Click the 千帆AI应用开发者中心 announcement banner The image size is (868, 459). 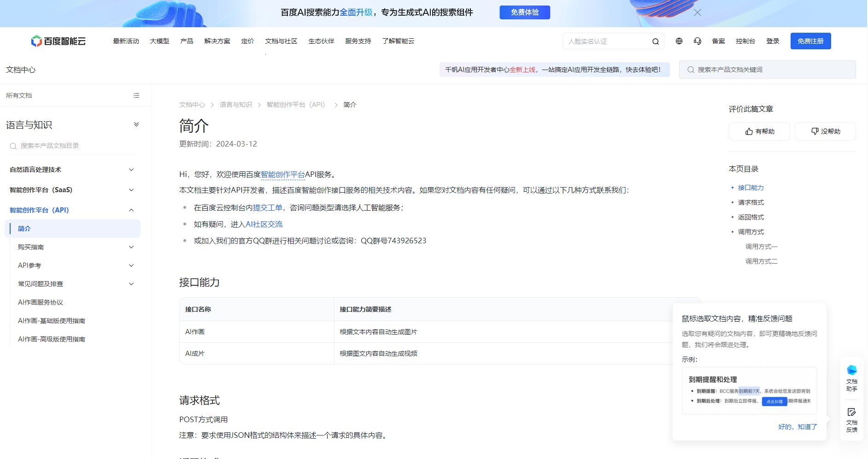[x=554, y=70]
